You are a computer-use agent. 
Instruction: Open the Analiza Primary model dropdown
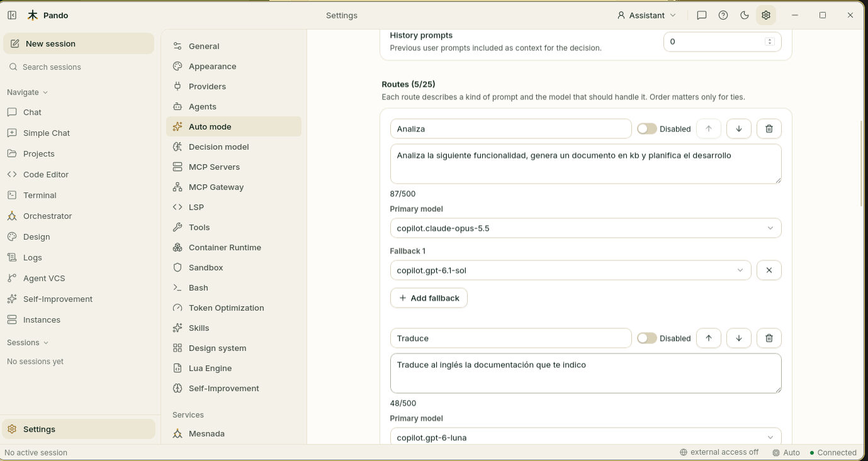click(x=585, y=228)
